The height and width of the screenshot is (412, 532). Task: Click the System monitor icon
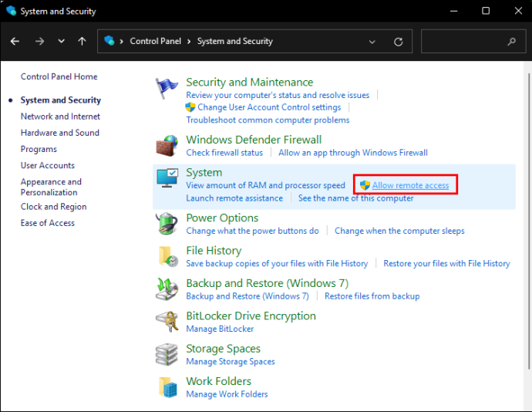point(167,178)
